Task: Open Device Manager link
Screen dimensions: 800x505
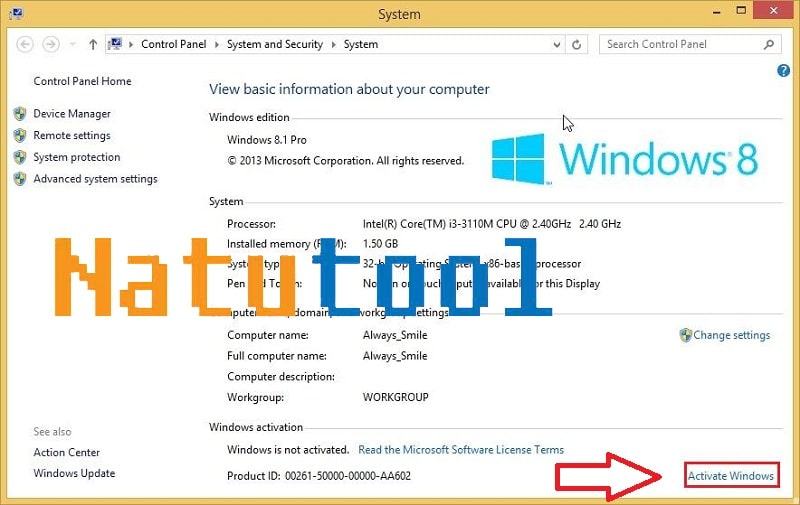Action: tap(72, 114)
